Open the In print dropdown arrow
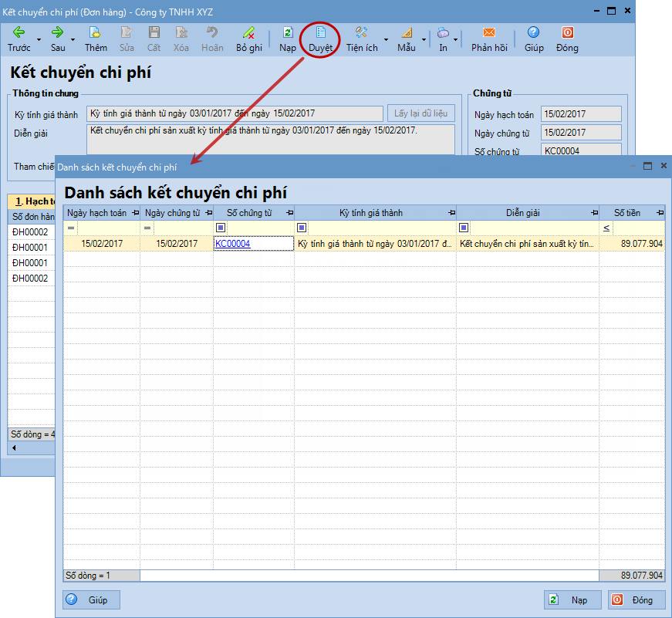The width and height of the screenshot is (672, 618). pos(456,39)
